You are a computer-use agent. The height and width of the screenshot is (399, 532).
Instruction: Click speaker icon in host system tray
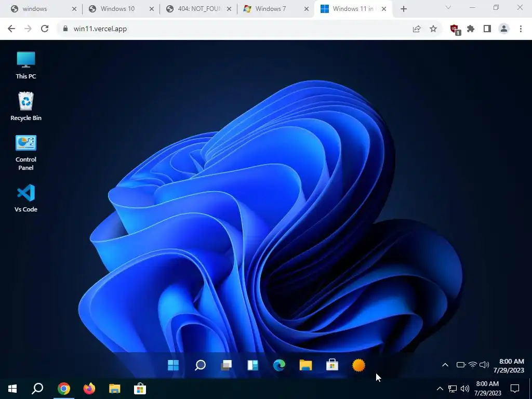click(465, 389)
